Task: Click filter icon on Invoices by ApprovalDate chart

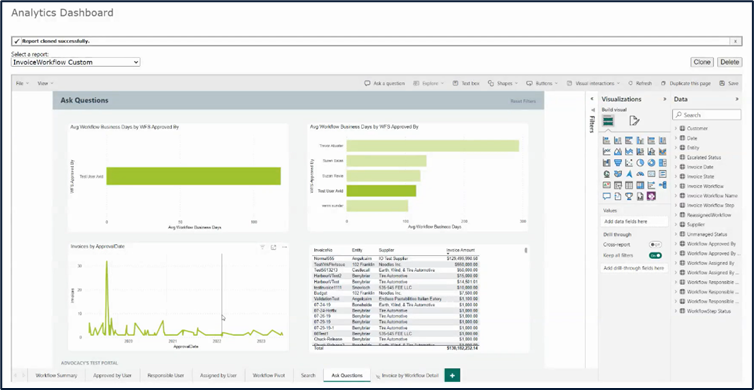Action: (x=263, y=247)
